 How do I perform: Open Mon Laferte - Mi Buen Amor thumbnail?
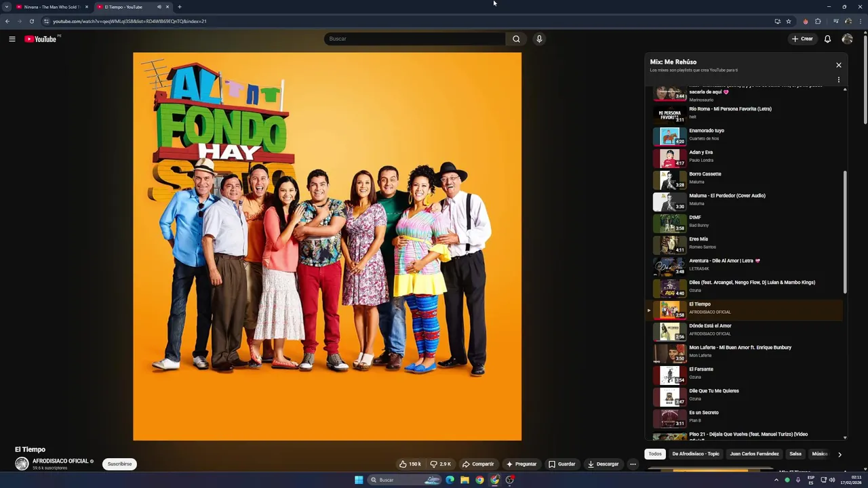click(x=669, y=353)
